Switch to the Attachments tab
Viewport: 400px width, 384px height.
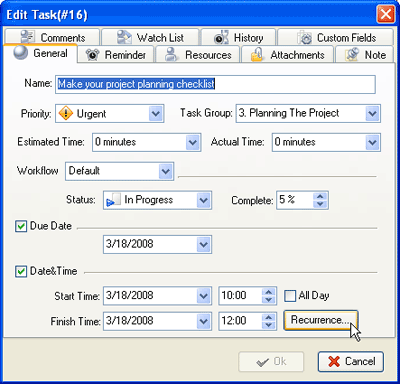click(288, 54)
